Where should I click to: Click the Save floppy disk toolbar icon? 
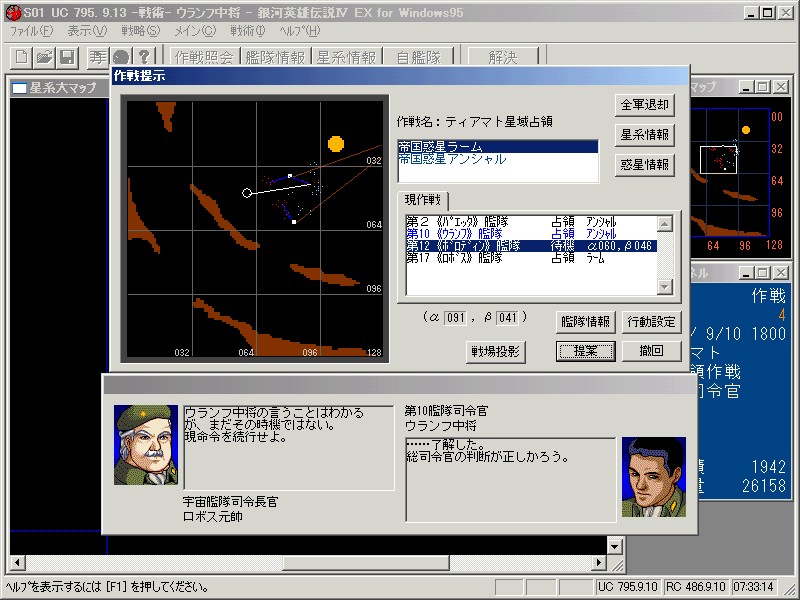(x=67, y=57)
